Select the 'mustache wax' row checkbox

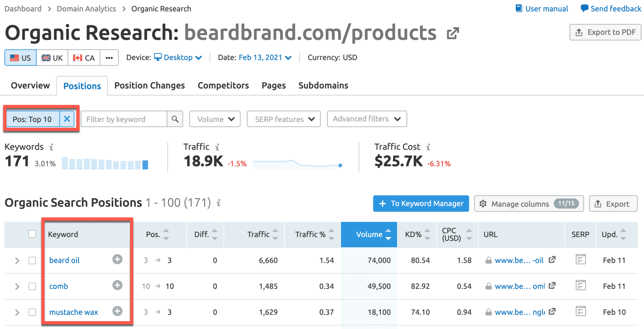(x=32, y=312)
